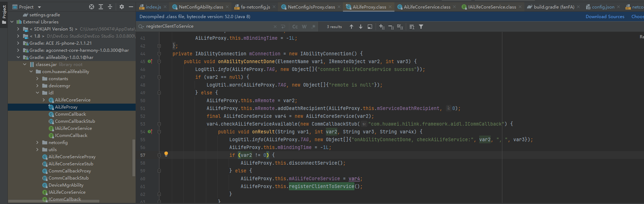Select DeviceMgrAbility class in tree
This screenshot has width=644, height=204.
(x=66, y=185)
